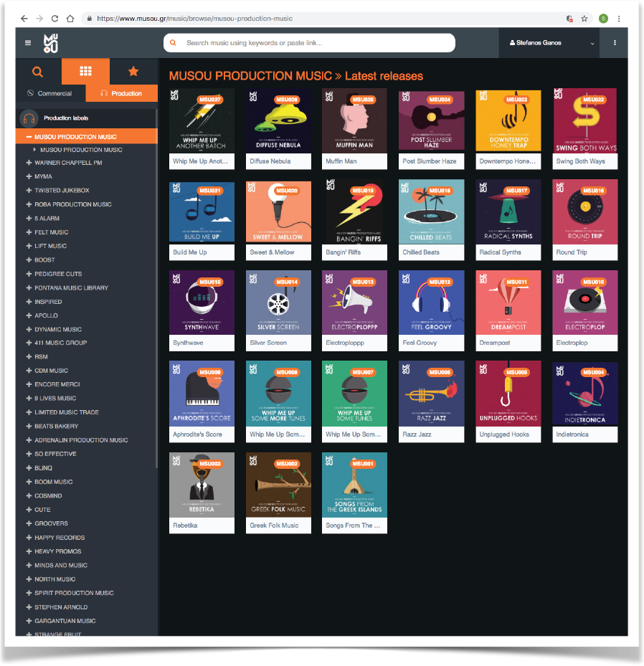Viewport: 644px width, 666px height.
Task: Click the sidebar vertical scrollbar
Action: point(156,289)
